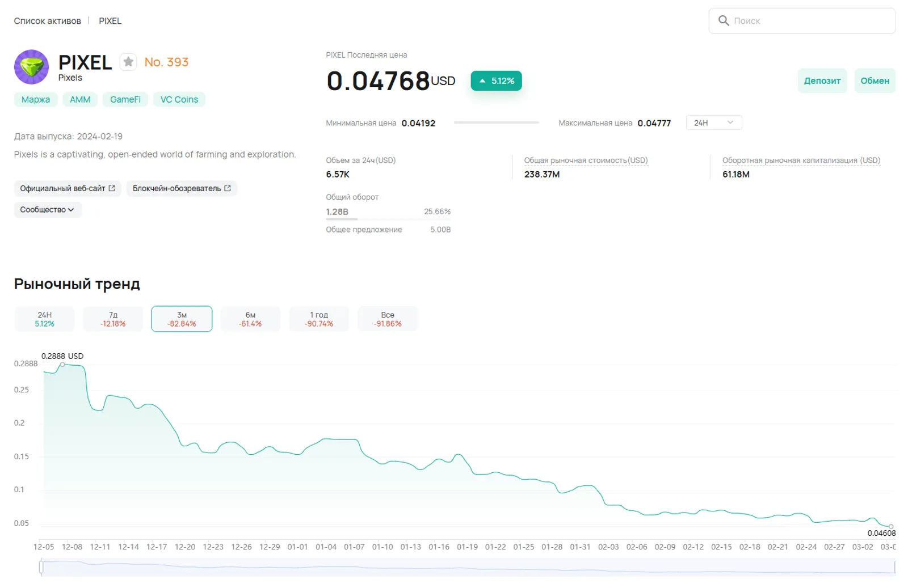Switch trend chart to 24H tab
This screenshot has width=908, height=588.
pyautogui.click(x=45, y=319)
